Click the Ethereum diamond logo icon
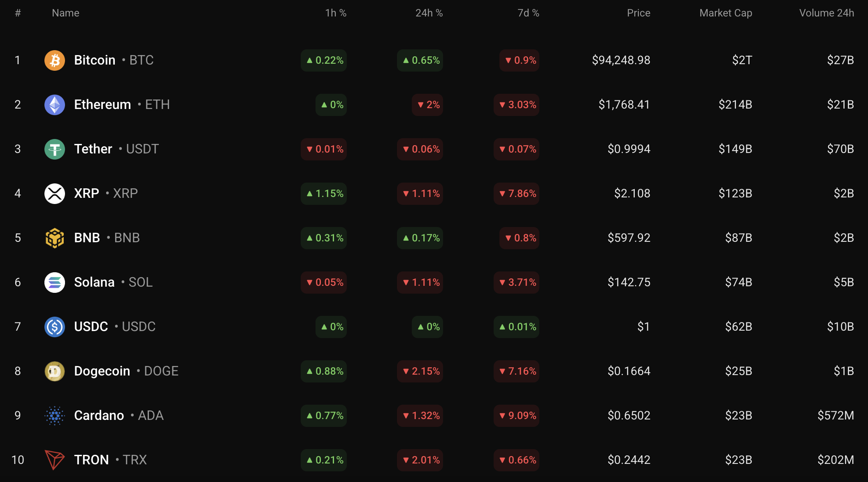The height and width of the screenshot is (482, 868). (x=55, y=105)
